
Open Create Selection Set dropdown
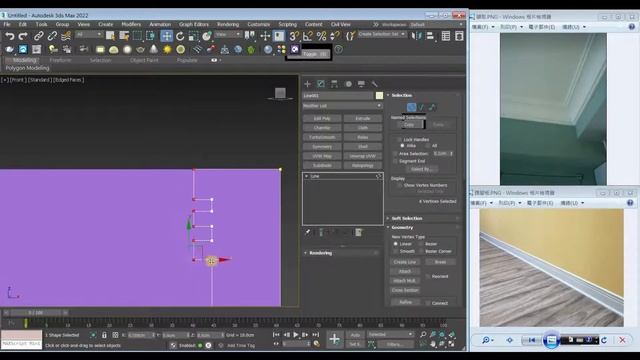pyautogui.click(x=382, y=34)
